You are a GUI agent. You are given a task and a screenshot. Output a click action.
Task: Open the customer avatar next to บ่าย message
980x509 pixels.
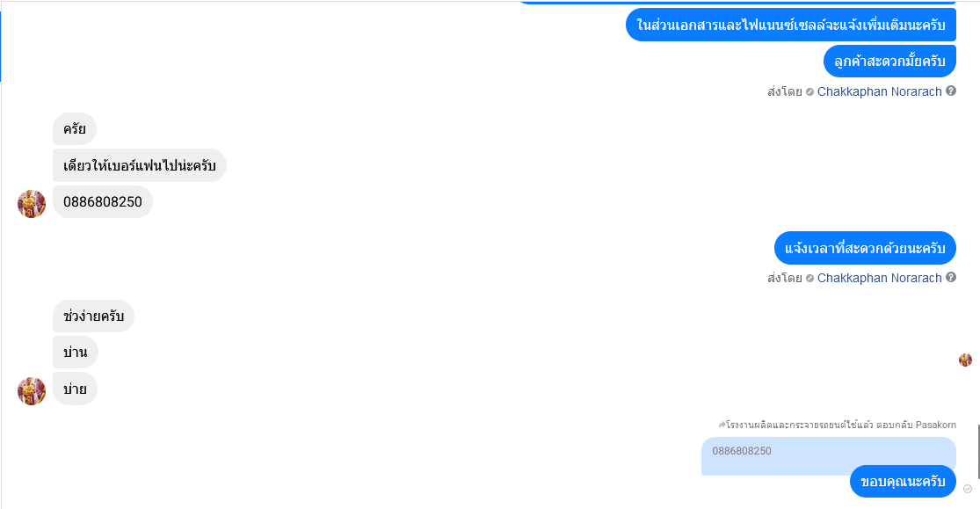[32, 391]
